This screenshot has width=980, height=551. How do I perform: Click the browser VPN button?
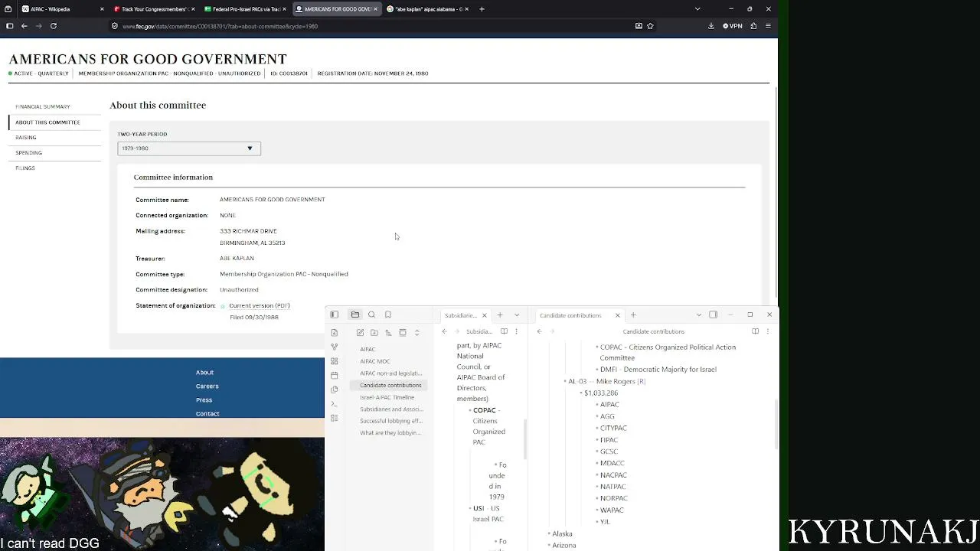pyautogui.click(x=733, y=26)
